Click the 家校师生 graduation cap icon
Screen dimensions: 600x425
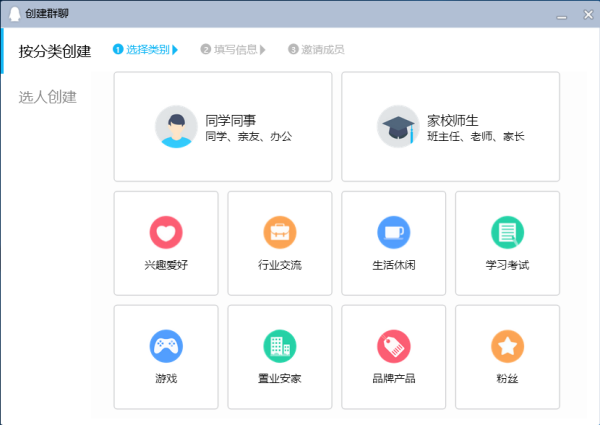398,127
